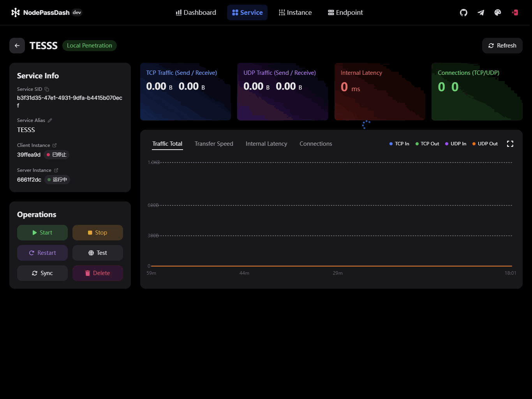This screenshot has width=532, height=399.
Task: Open the theme palette icon
Action: pos(498,12)
